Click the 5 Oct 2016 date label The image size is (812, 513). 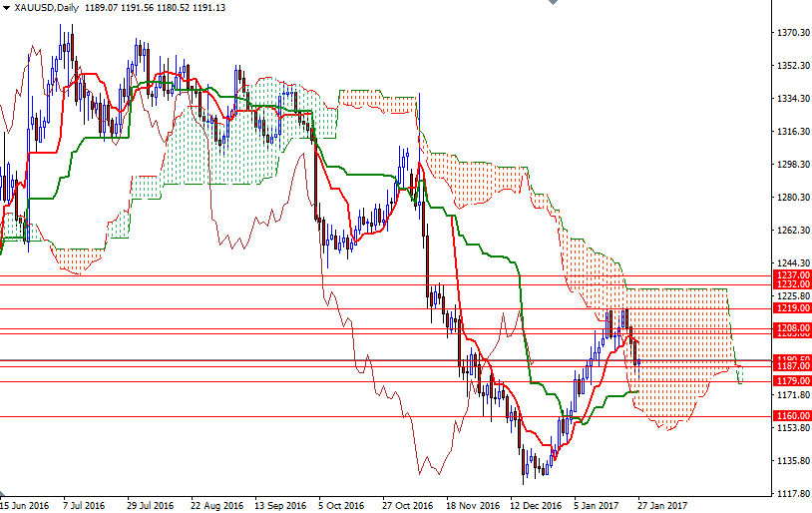341,505
